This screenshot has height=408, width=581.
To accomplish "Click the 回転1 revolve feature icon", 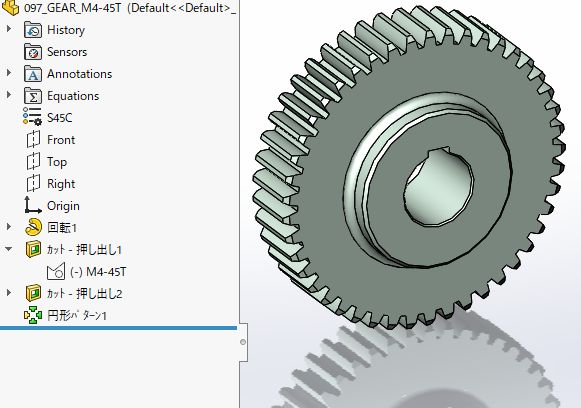I will point(33,227).
